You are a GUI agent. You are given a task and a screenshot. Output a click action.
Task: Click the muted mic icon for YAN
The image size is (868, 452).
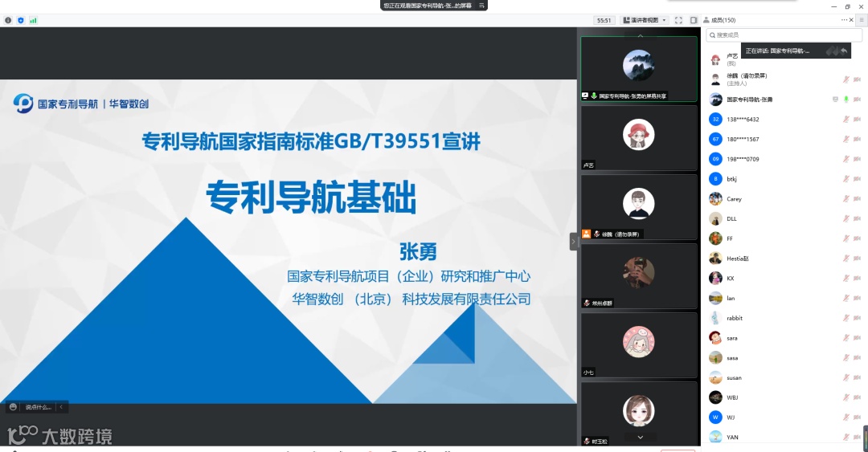tap(845, 438)
